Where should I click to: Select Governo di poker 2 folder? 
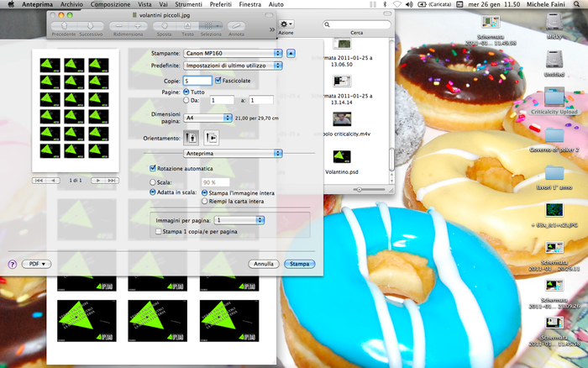(x=554, y=139)
